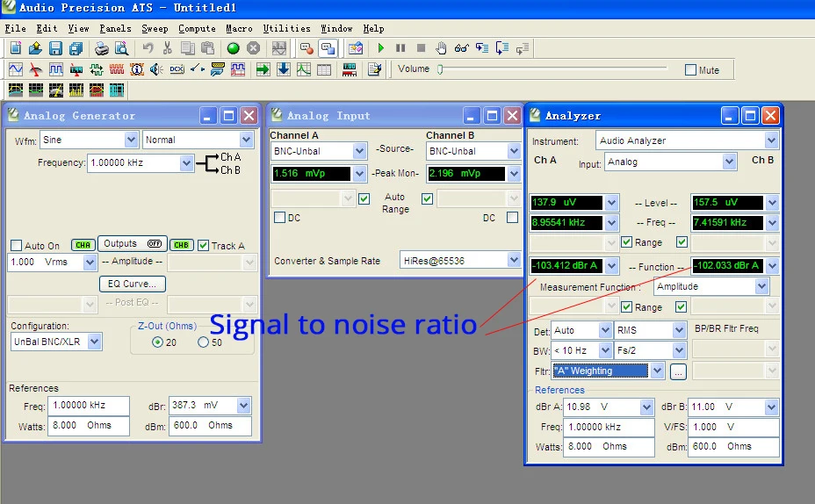815x504 pixels.
Task: Select the 50 Ohms Z-Out radio button
Action: point(203,342)
